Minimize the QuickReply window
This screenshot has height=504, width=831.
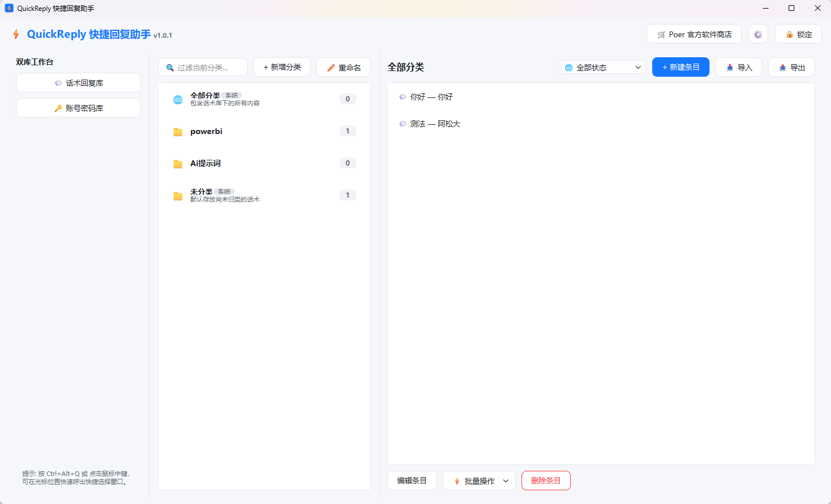pos(765,8)
